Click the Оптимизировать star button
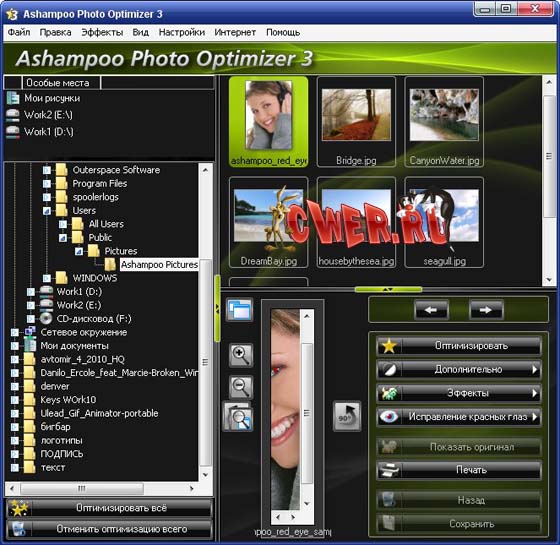Viewport: 560px width, 545px height. tap(459, 346)
